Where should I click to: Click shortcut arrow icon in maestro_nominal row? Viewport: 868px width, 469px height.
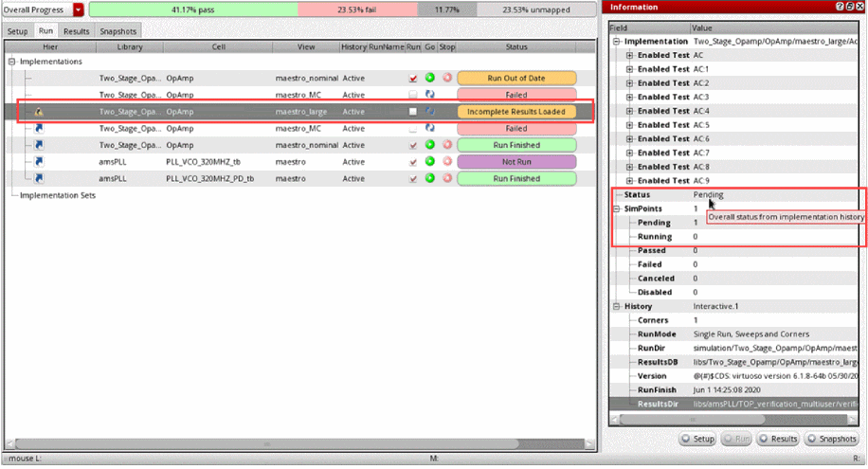[39, 145]
